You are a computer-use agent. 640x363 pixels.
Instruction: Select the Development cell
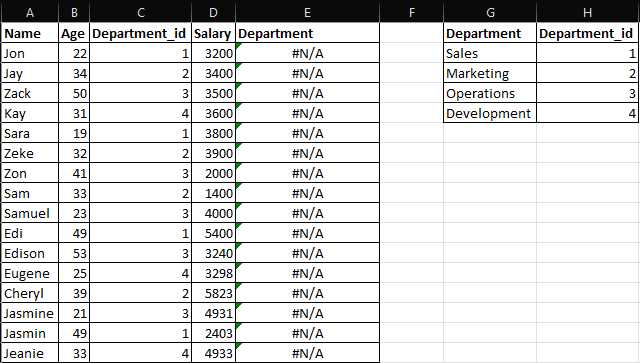(x=490, y=113)
